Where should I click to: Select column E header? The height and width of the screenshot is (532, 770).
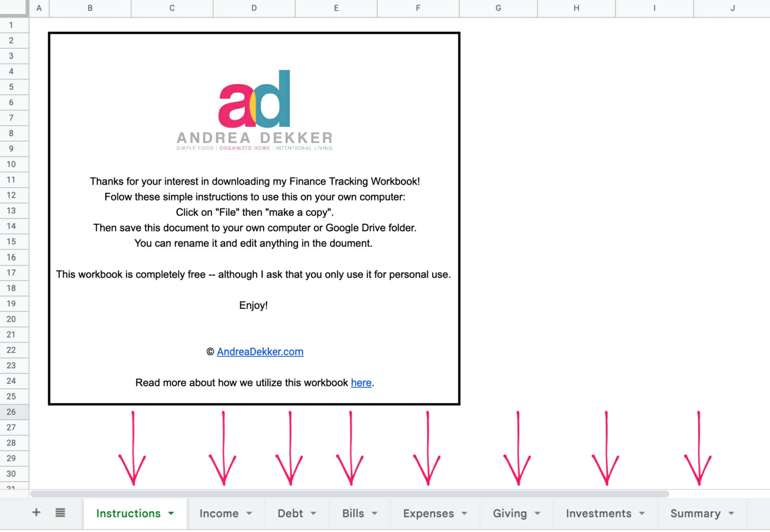click(336, 8)
